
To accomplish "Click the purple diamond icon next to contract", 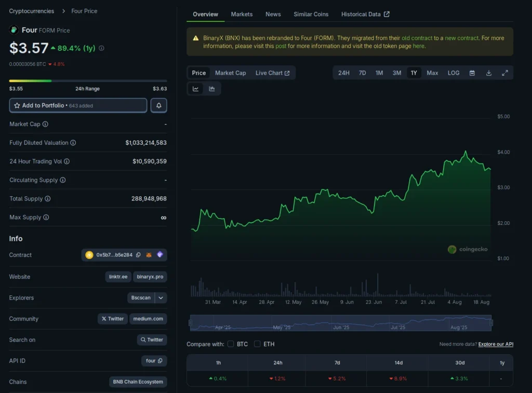I will point(160,254).
